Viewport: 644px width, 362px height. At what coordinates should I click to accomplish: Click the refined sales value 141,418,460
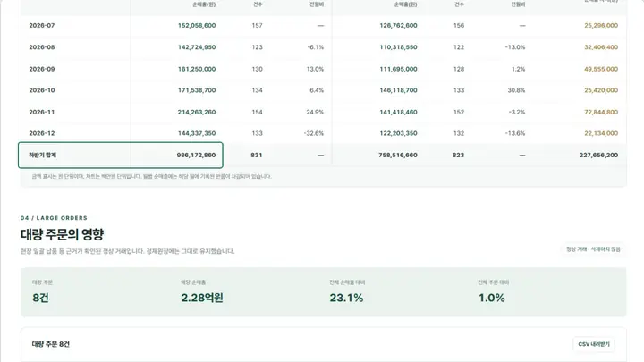point(398,112)
